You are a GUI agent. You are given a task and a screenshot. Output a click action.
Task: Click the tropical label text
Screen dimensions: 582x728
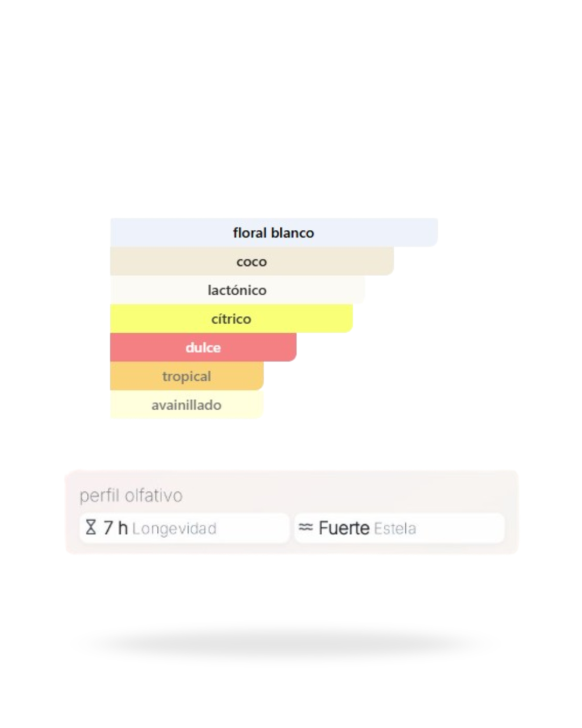click(186, 376)
